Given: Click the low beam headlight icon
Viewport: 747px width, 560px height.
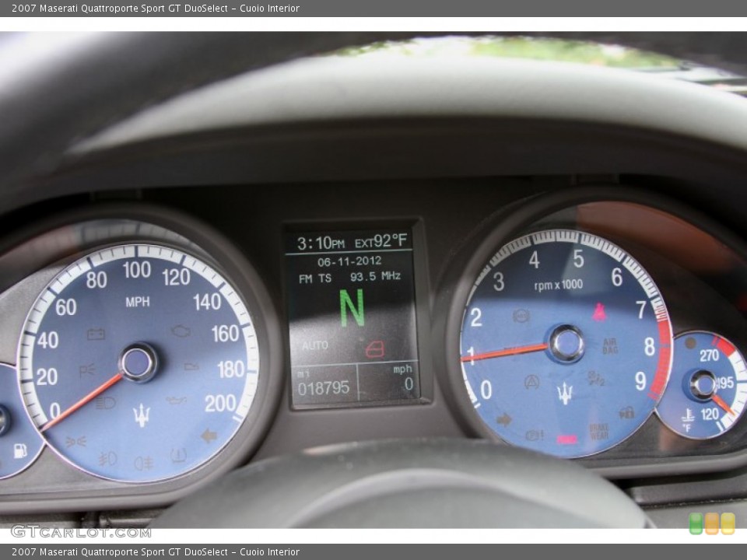Looking at the screenshot, I should point(105,404).
